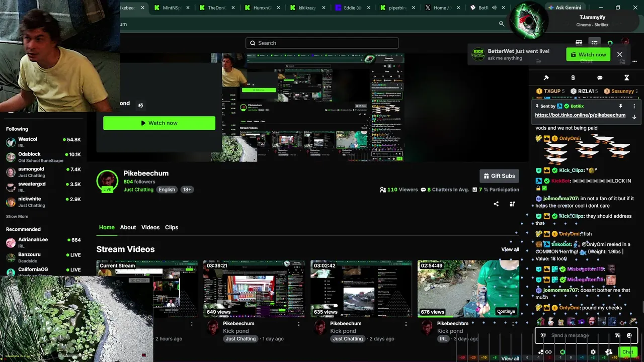This screenshot has width=644, height=362.
Task: Open options menu for the 03:02:42 video
Action: coord(406,324)
